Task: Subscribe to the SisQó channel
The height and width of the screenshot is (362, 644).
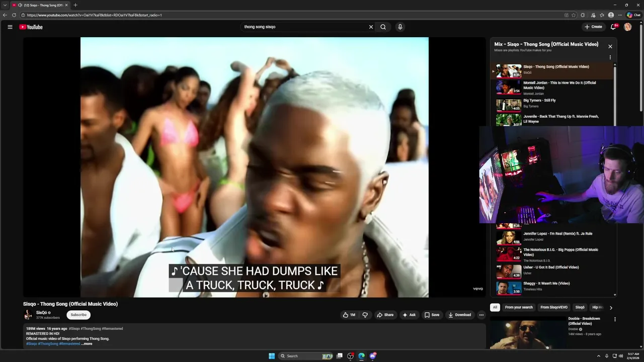Action: [x=78, y=315]
